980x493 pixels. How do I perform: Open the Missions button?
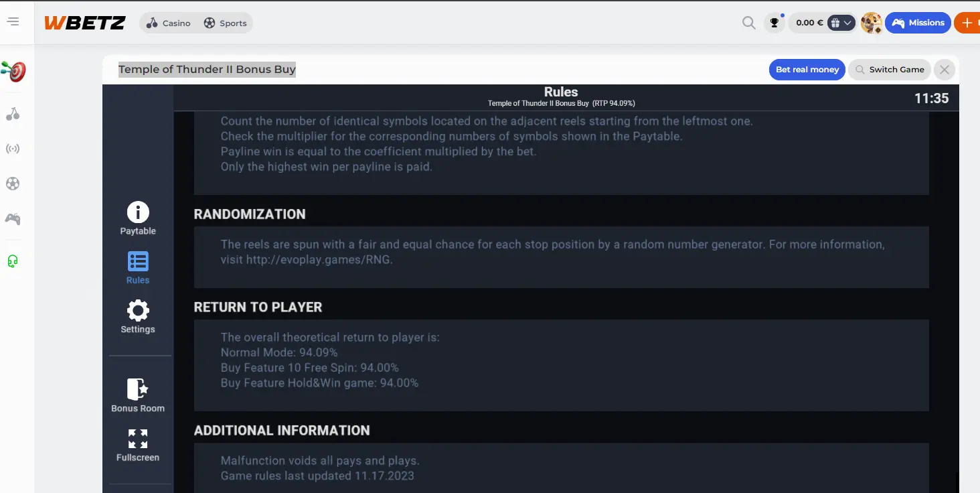point(918,23)
